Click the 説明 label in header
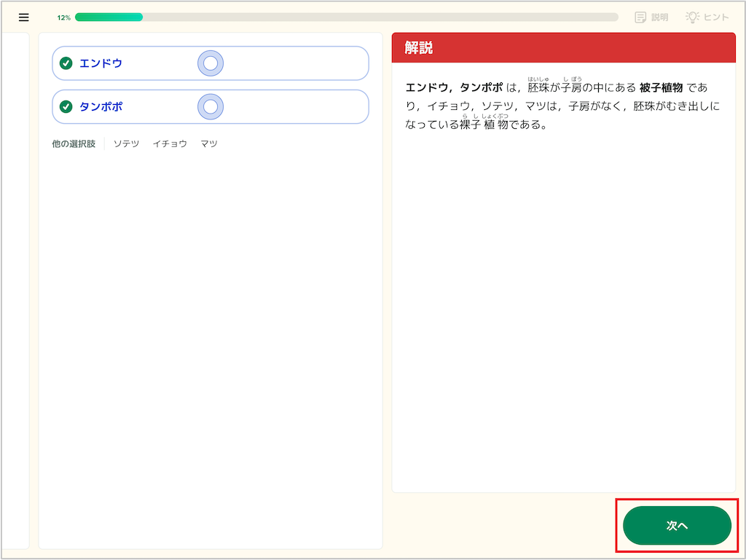746x560 pixels. [659, 17]
